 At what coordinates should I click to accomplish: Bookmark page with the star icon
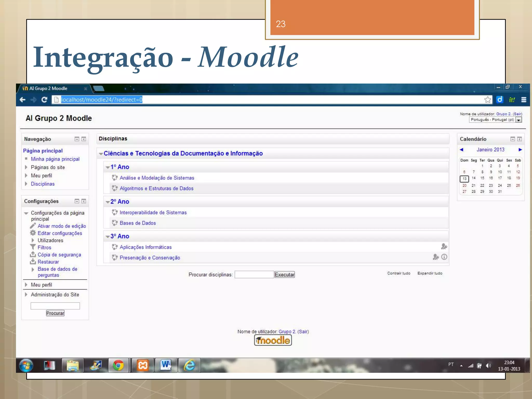click(x=488, y=100)
